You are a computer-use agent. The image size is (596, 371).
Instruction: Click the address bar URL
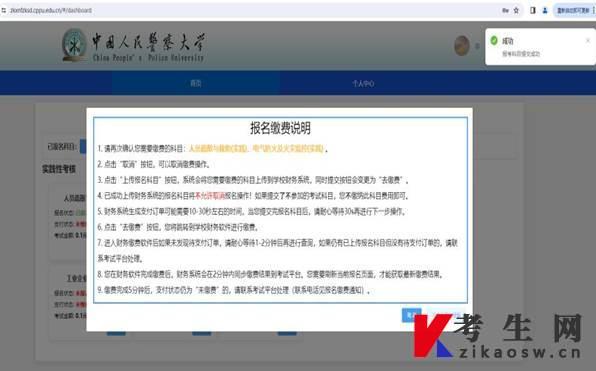pos(51,10)
